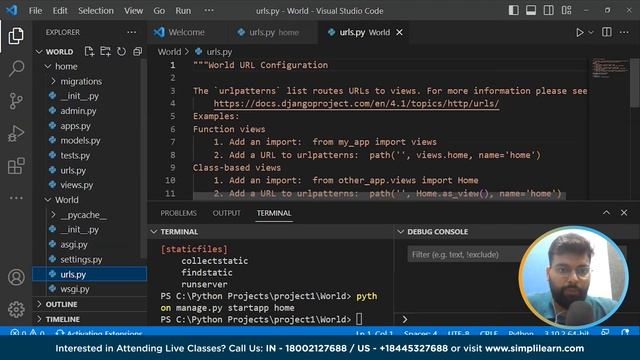Viewport: 640px width, 360px height.
Task: Click New Folder icon in WORLD header
Action: pyautogui.click(x=105, y=51)
